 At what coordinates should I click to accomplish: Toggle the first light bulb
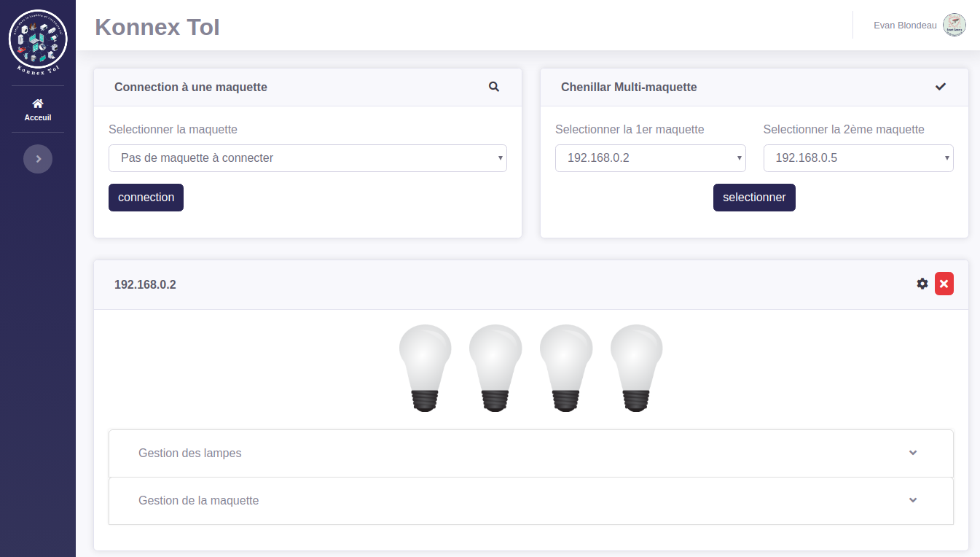click(426, 368)
